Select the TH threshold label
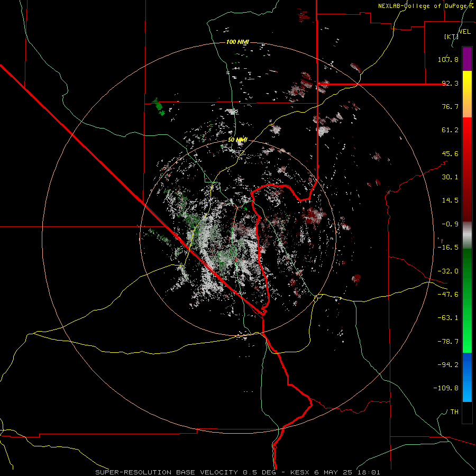 (454, 412)
